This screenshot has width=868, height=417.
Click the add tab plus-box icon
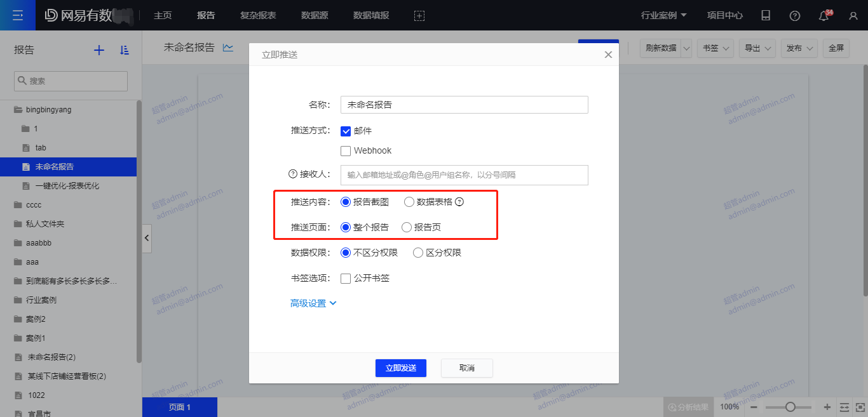tap(419, 16)
